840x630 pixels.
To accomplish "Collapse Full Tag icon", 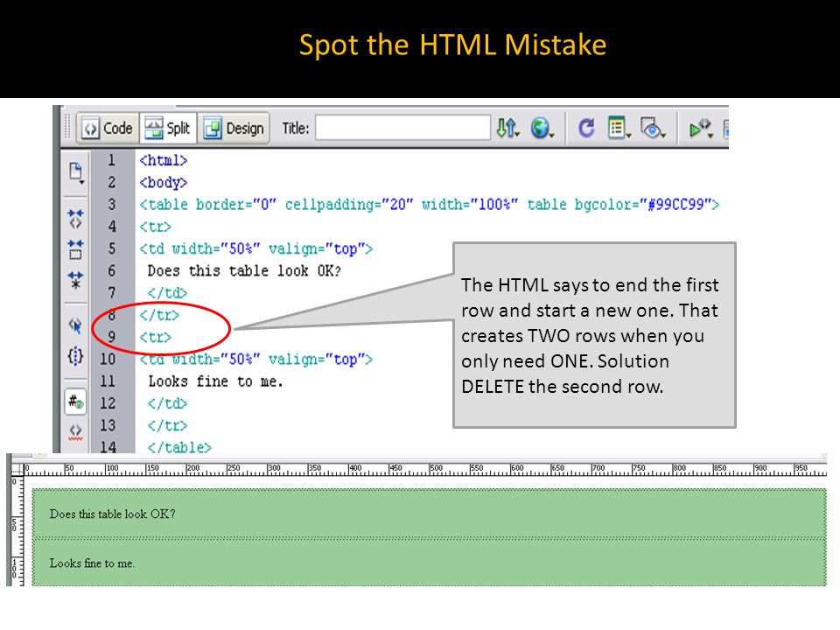I will click(x=75, y=219).
